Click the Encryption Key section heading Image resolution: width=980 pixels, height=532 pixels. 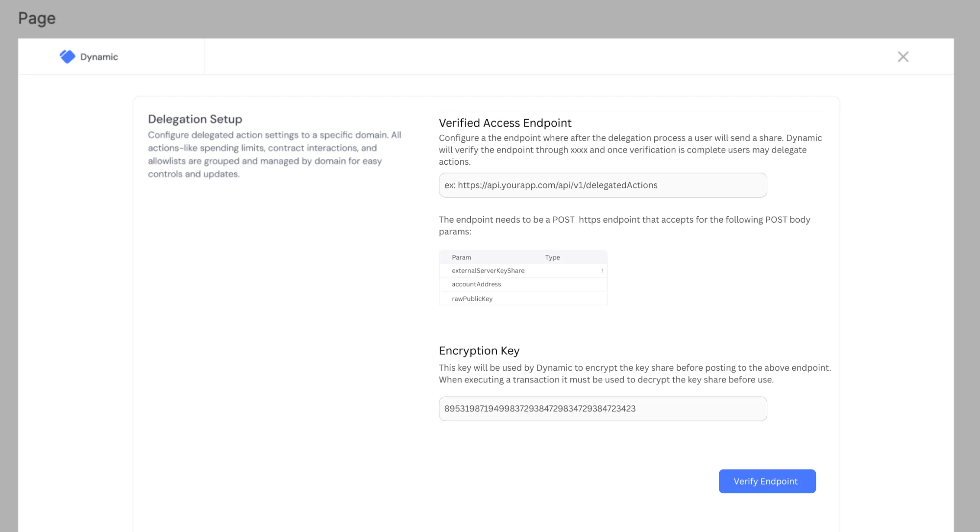tap(479, 351)
